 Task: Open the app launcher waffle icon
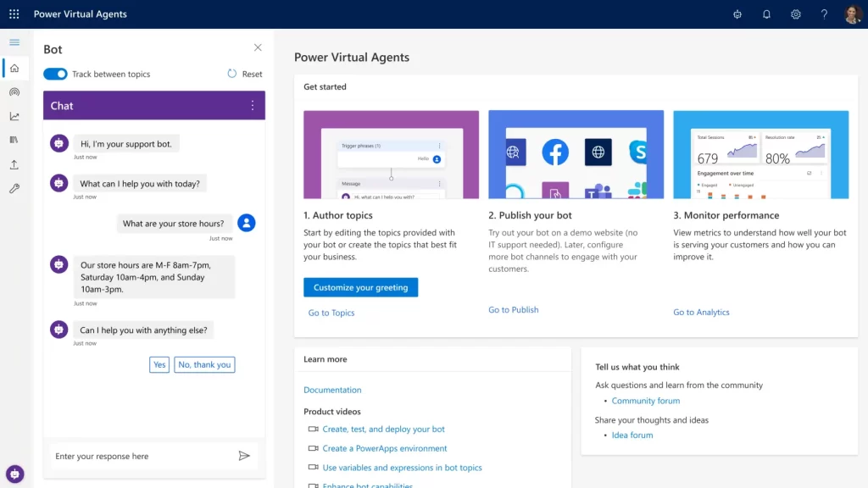point(14,14)
